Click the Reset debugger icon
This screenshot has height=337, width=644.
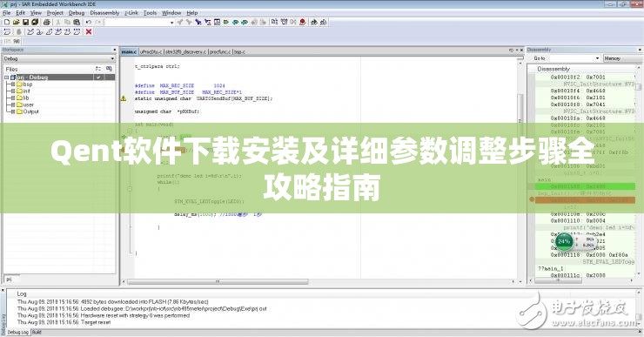click(x=7, y=31)
